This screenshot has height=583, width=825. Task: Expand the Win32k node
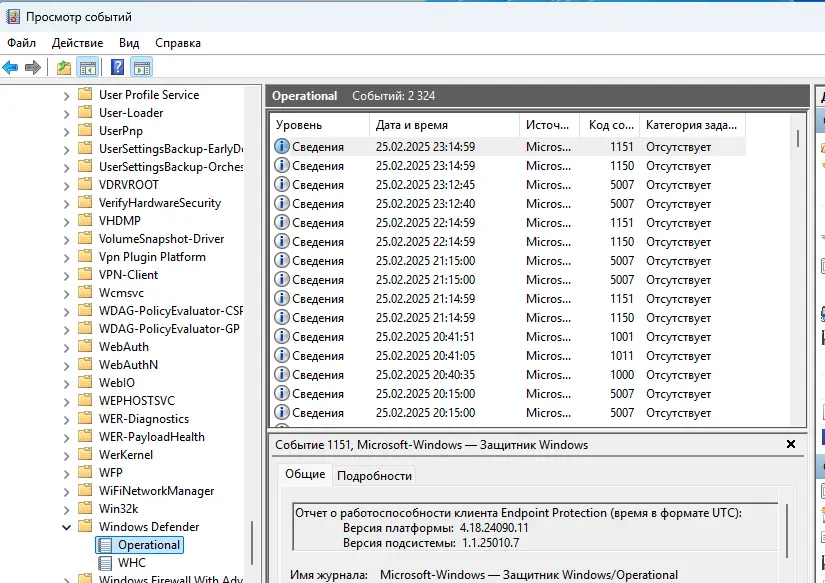coord(66,510)
